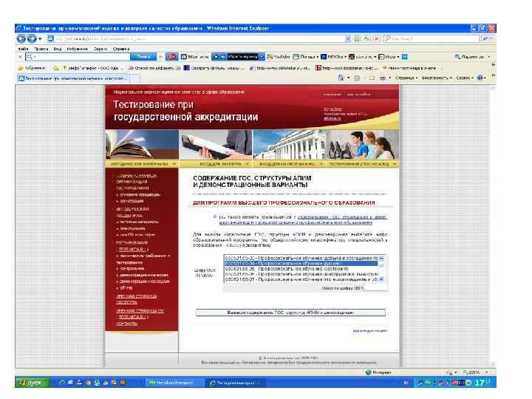Screen dimensions: 532x399
Task: Click the underlined link above the list box
Action: [x=303, y=220]
